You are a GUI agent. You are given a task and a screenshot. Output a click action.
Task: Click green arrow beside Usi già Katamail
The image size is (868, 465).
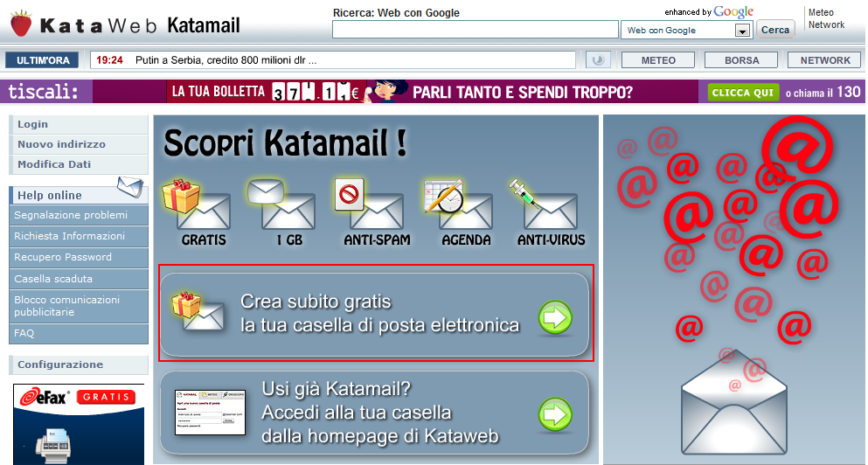point(555,414)
